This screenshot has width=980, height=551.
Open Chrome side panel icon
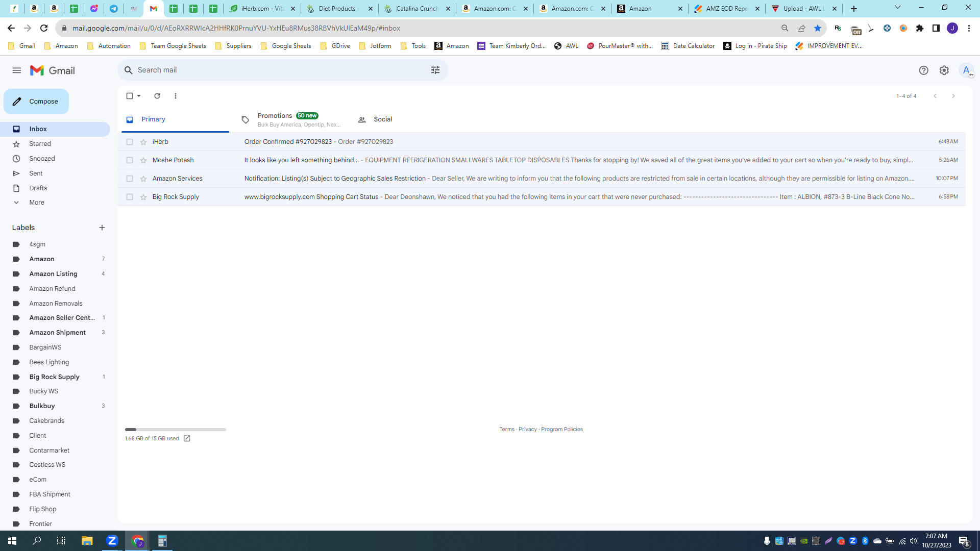pos(936,28)
